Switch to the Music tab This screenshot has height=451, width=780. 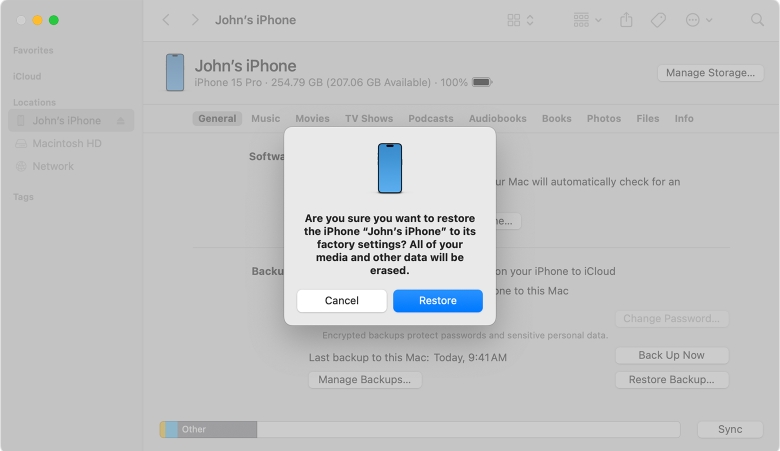point(266,118)
